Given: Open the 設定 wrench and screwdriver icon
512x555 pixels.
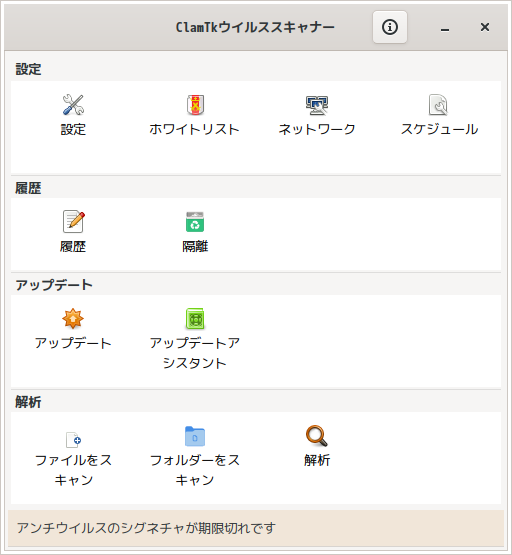Looking at the screenshot, I should (73, 105).
